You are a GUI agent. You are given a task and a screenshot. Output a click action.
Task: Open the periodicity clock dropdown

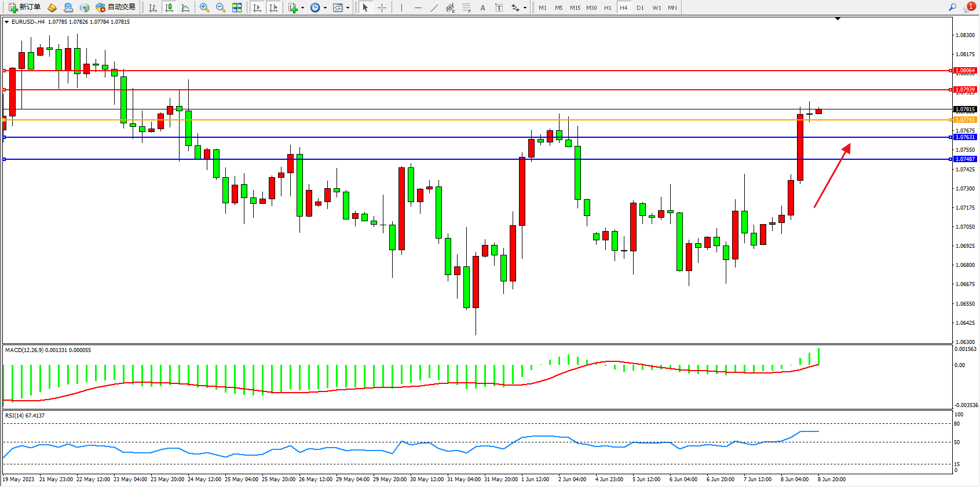click(x=325, y=8)
